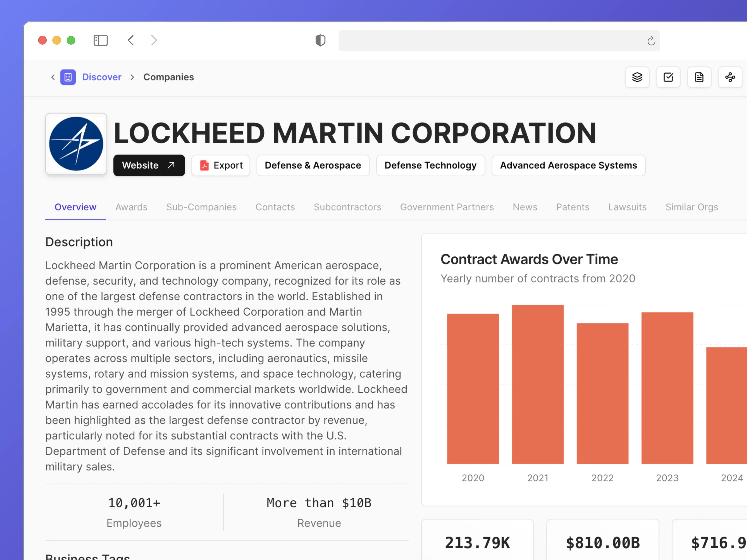Click the privacy shield icon in browser toolbar
747x560 pixels.
click(320, 40)
